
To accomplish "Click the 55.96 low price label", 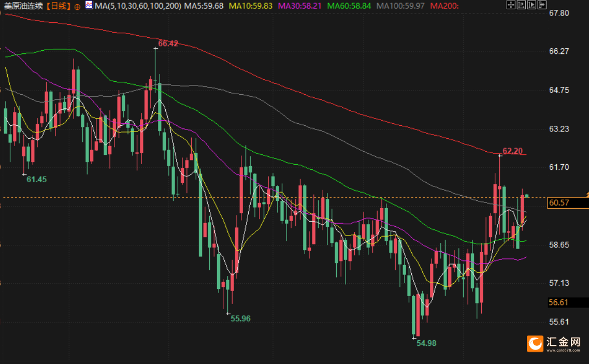I will pyautogui.click(x=240, y=318).
